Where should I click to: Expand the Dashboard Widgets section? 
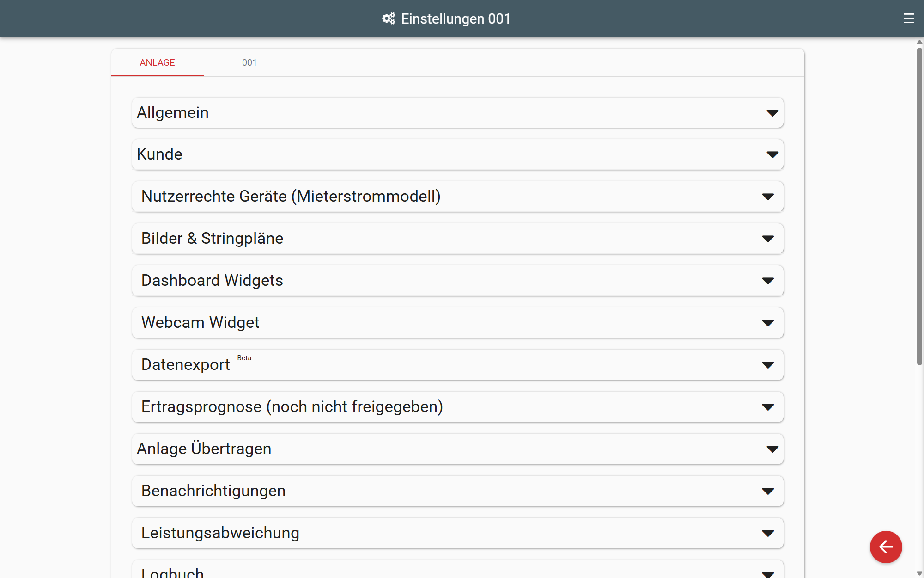pos(457,281)
